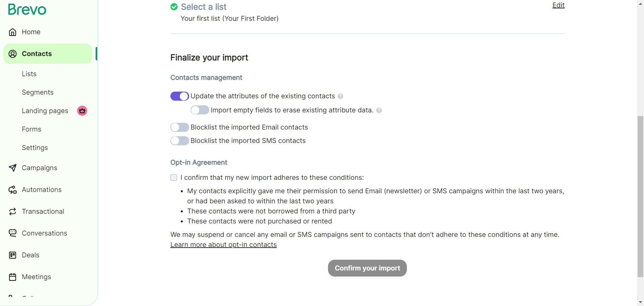This screenshot has height=306, width=644.
Task: Select the Automations icon
Action: [x=12, y=190]
